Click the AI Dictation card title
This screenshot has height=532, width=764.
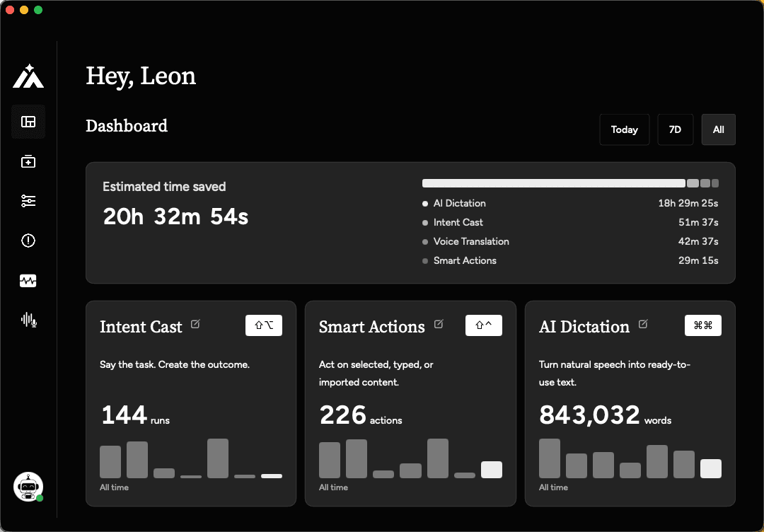[x=584, y=326]
